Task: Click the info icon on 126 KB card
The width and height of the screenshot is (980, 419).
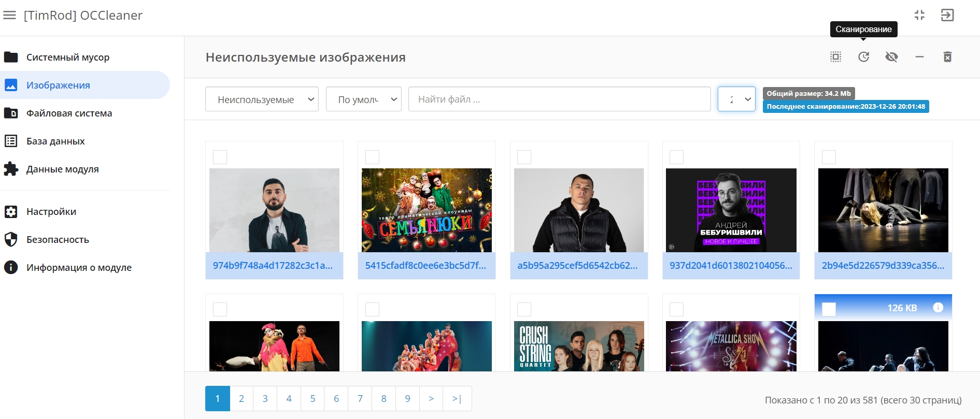Action: pos(938,308)
